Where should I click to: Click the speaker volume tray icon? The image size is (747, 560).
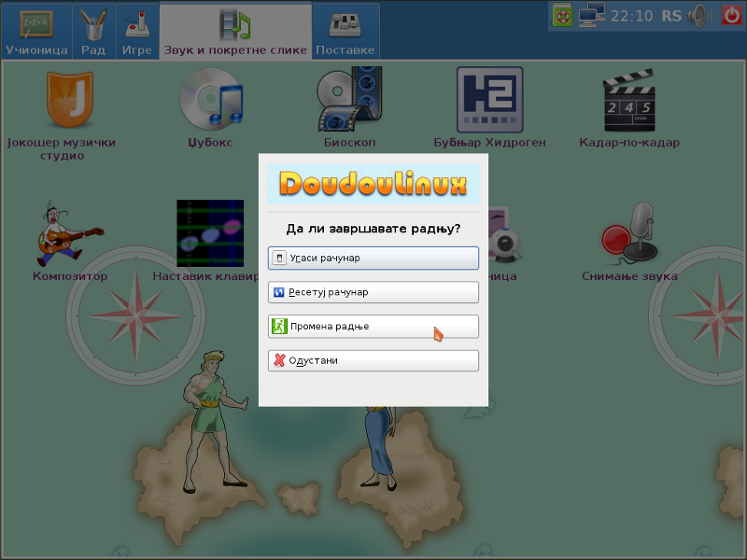[699, 16]
